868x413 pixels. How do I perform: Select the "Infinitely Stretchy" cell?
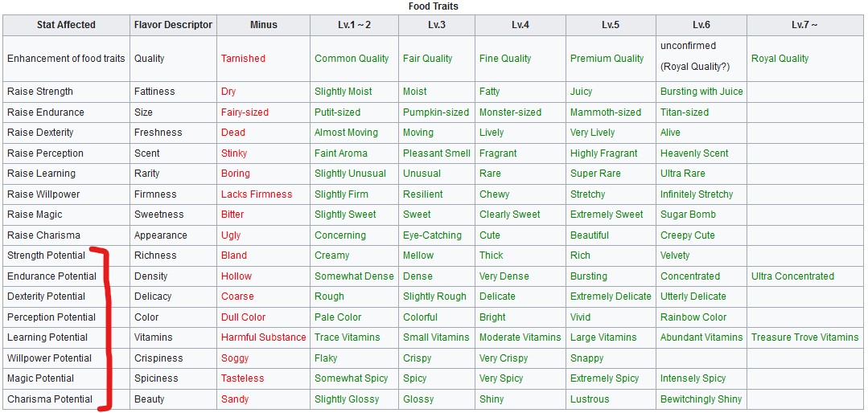697,194
